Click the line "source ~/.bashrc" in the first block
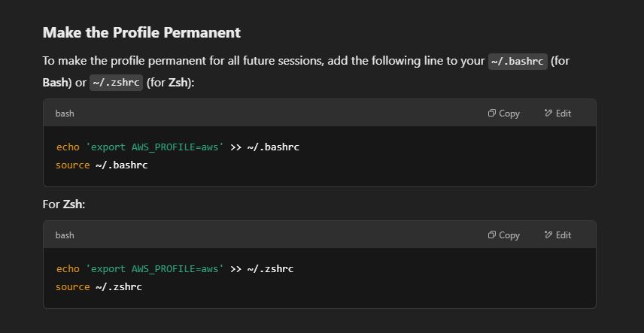644x333 pixels. coord(102,165)
